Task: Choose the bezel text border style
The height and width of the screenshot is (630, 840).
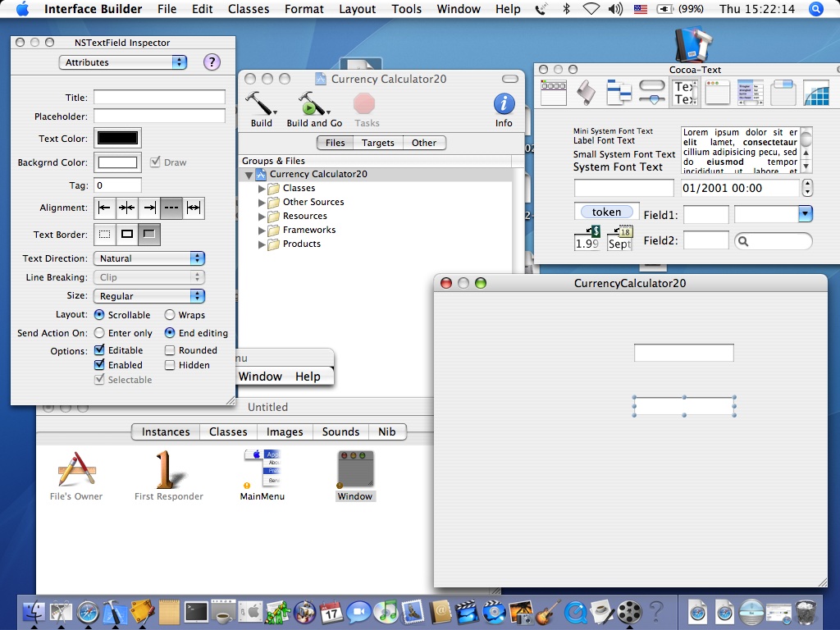Action: pyautogui.click(x=149, y=234)
